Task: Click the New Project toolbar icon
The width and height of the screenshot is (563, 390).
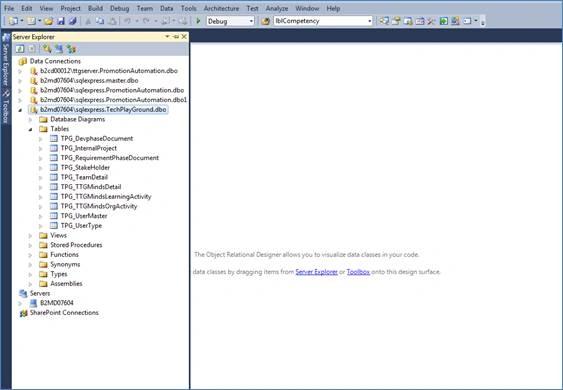Action: click(x=13, y=21)
